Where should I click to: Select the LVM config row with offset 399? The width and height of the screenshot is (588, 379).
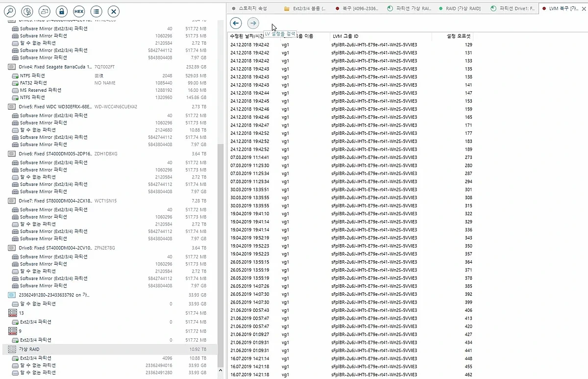tap(351, 302)
